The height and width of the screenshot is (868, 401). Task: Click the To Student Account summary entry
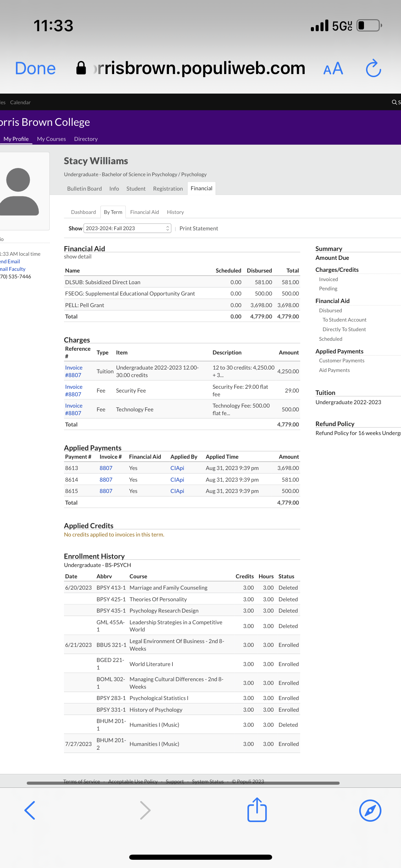344,320
